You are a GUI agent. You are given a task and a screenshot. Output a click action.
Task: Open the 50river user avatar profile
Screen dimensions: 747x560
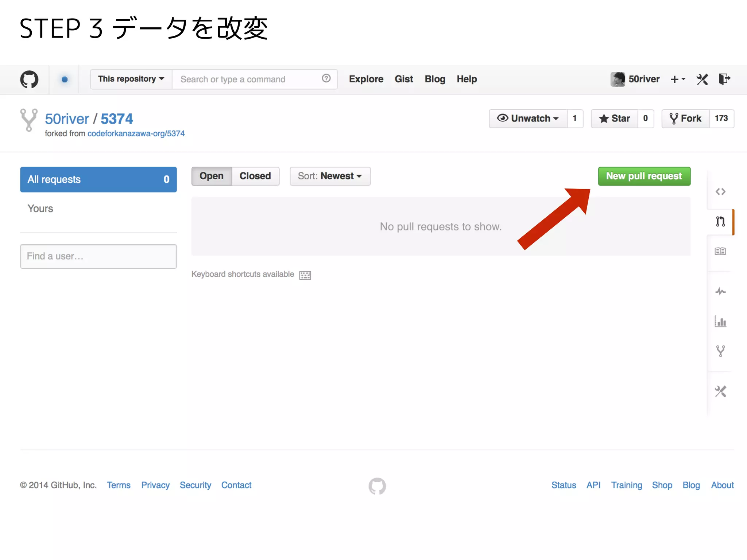pyautogui.click(x=618, y=79)
